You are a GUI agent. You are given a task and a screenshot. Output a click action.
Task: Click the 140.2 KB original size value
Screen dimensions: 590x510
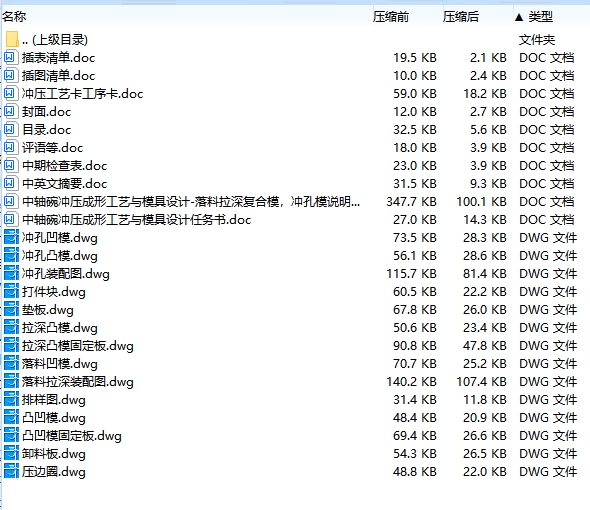tap(411, 382)
